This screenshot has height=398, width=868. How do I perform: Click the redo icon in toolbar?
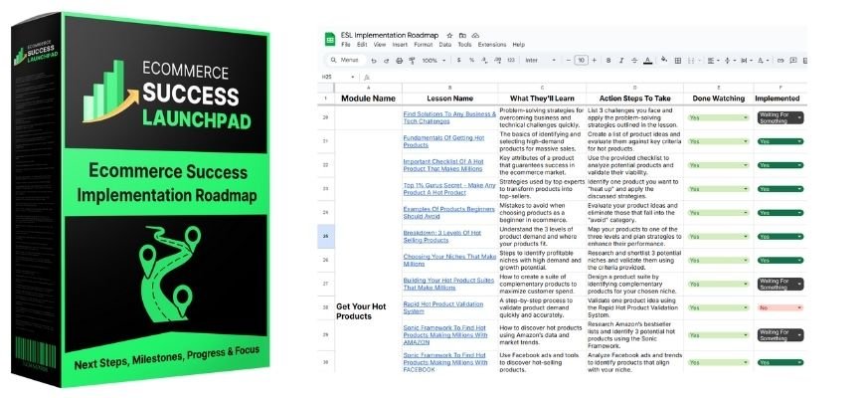[386, 60]
